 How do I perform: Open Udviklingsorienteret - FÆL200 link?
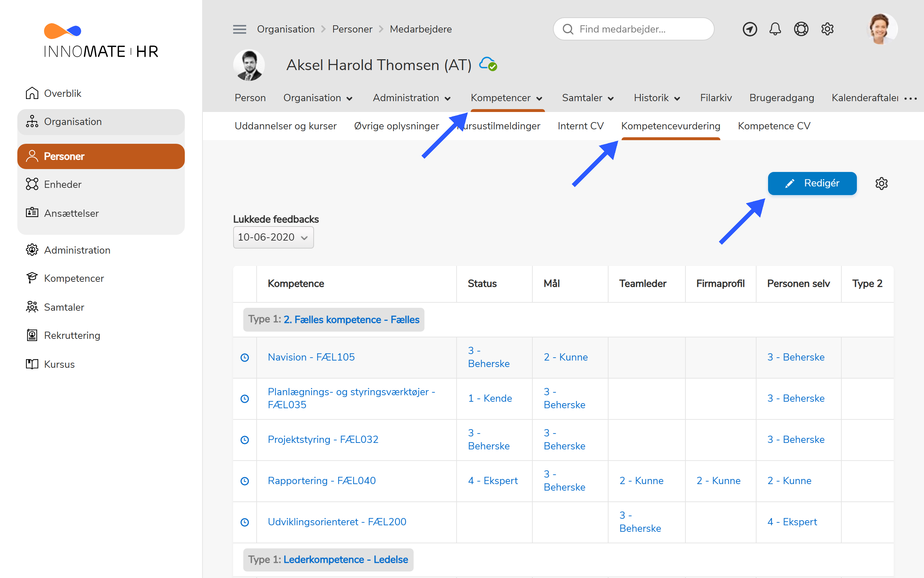click(x=337, y=522)
